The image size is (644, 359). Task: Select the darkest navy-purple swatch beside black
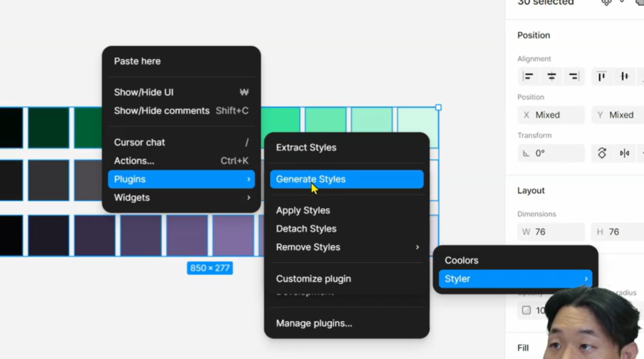[x=48, y=235]
